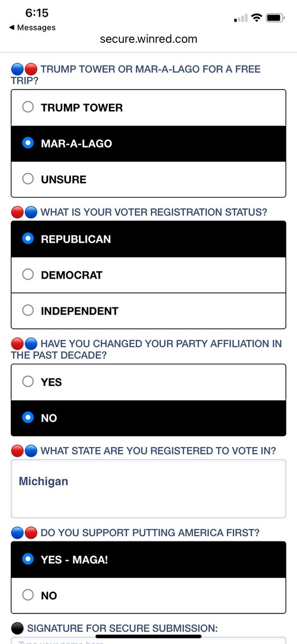Select the TRUMP TOWER option
The width and height of the screenshot is (297, 644).
click(x=148, y=107)
